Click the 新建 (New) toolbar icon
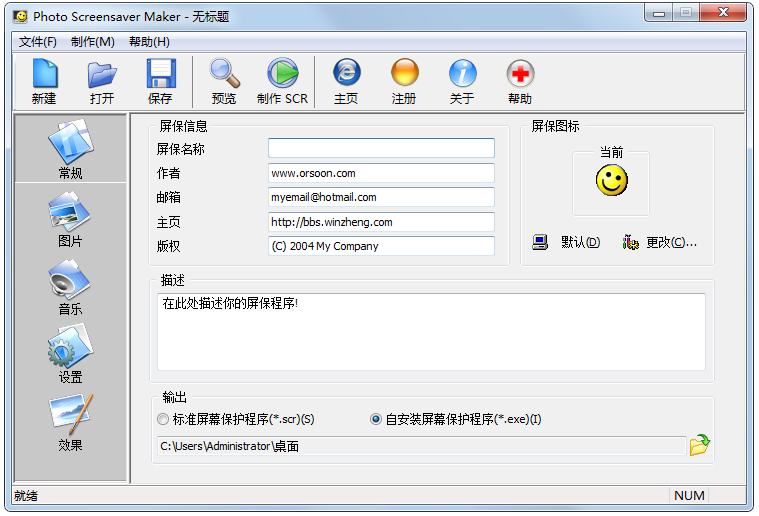 pyautogui.click(x=44, y=80)
